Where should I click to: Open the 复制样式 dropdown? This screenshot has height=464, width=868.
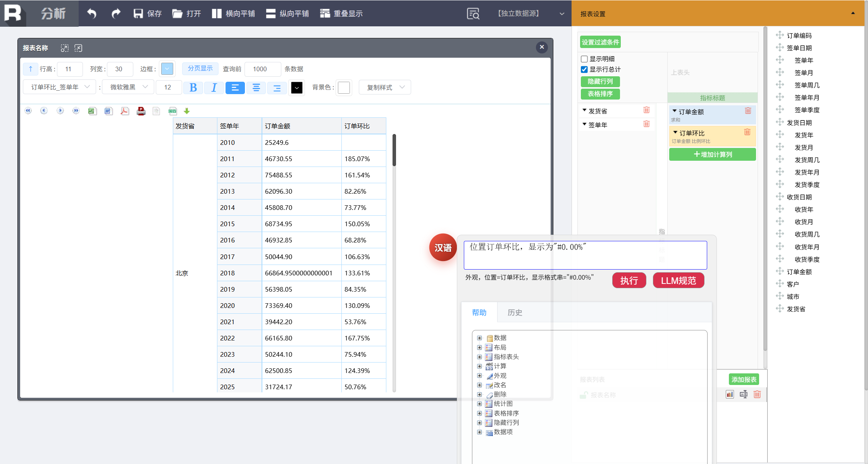tap(385, 87)
